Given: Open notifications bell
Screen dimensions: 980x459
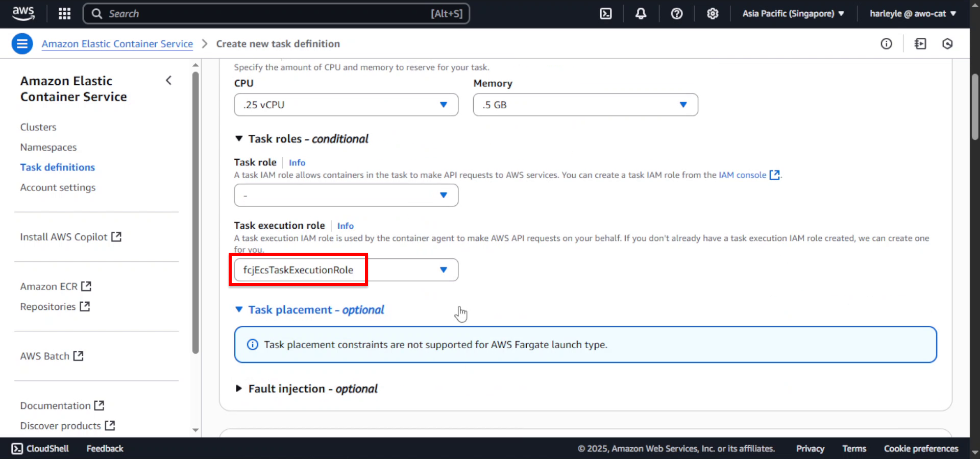Looking at the screenshot, I should [641, 14].
